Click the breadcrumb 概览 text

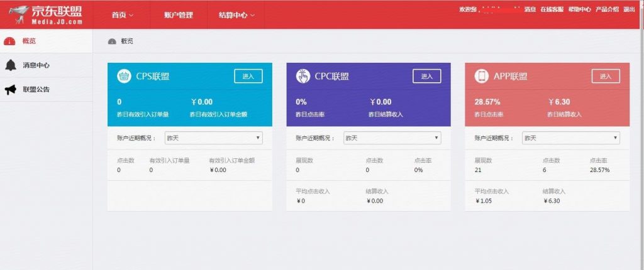(127, 41)
